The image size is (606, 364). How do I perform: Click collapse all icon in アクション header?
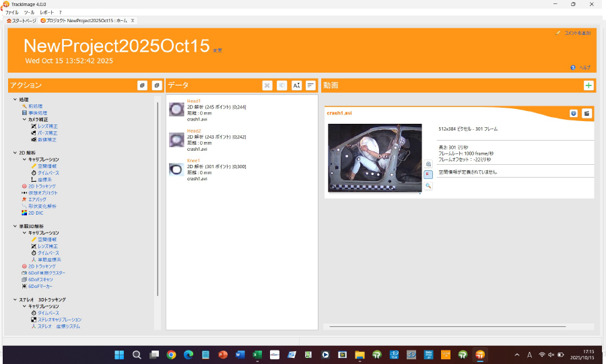156,85
